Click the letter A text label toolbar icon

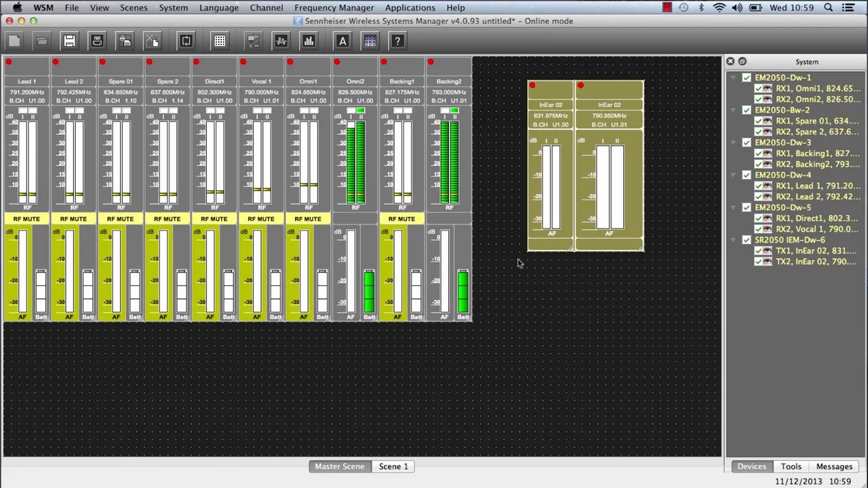point(342,41)
